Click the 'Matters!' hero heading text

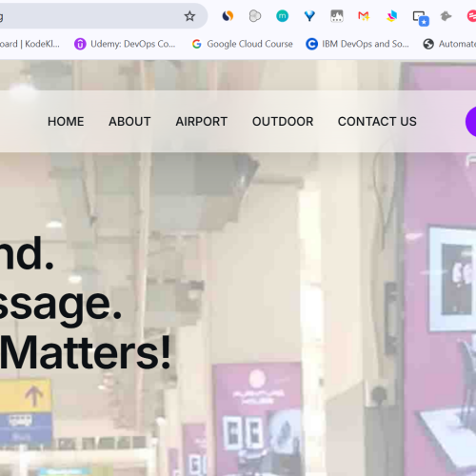click(x=86, y=352)
